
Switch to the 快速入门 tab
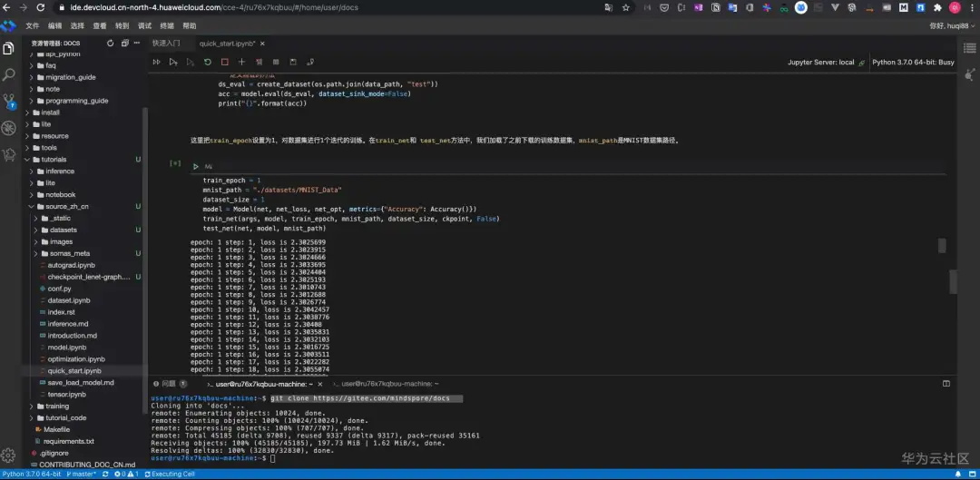click(x=166, y=43)
